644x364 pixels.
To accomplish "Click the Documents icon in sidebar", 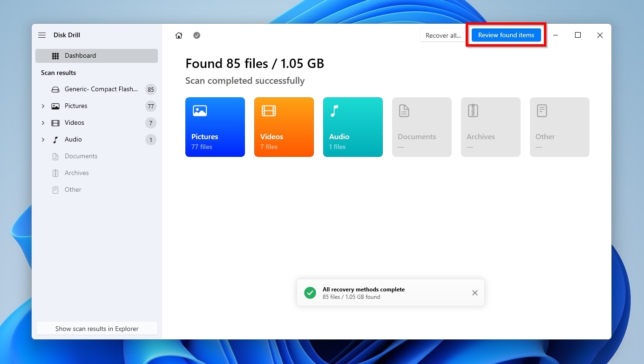I will 55,156.
